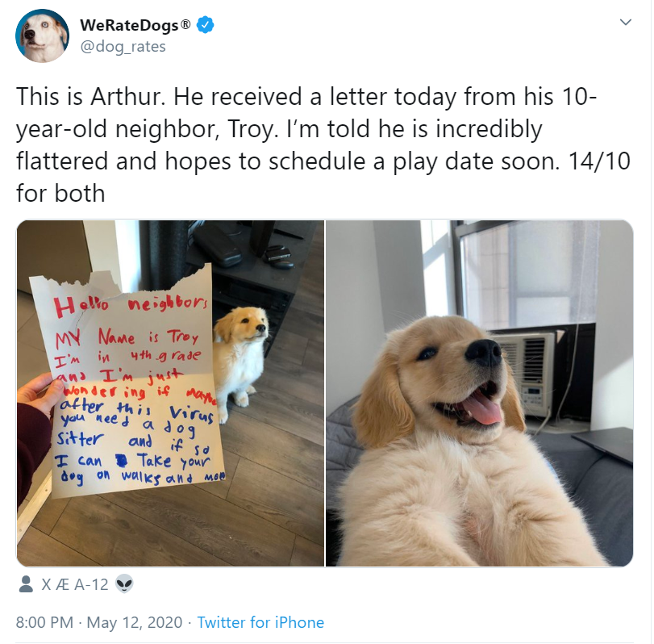This screenshot has height=644, width=654.
Task: Click the 8:00 PM · May 12, 2020 timestamp
Action: [x=99, y=622]
